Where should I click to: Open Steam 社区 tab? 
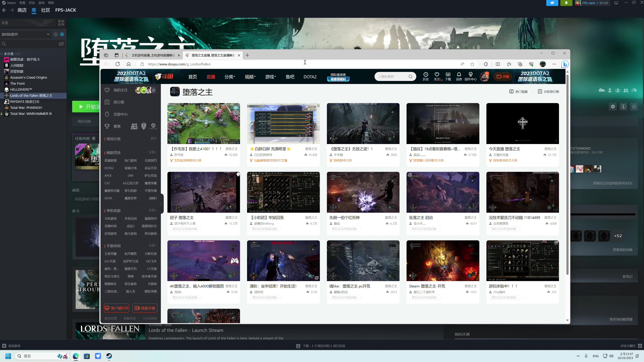click(x=46, y=10)
